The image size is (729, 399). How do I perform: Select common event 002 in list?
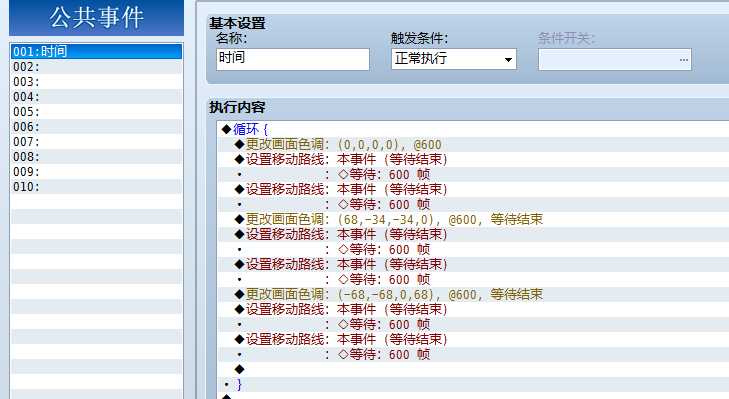pyautogui.click(x=96, y=66)
